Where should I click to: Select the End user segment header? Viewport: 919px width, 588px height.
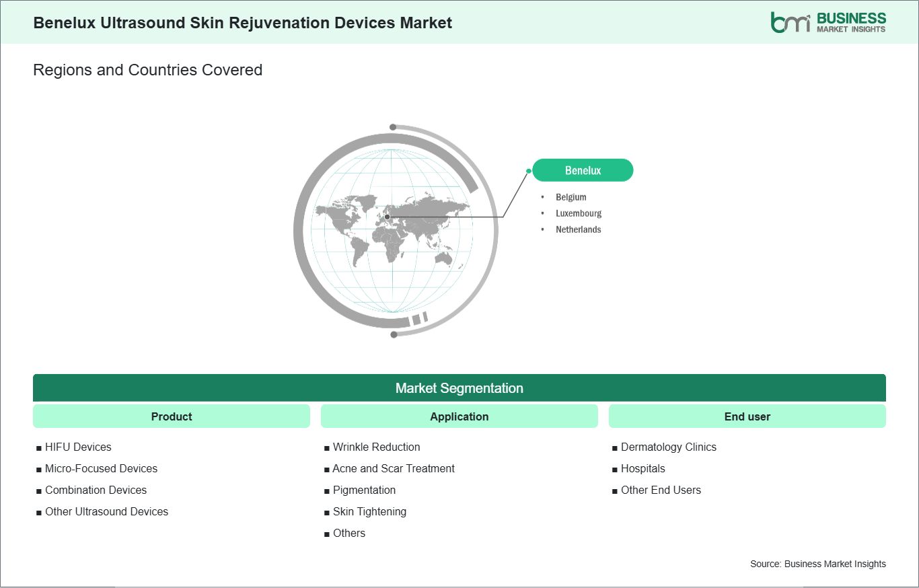747,416
